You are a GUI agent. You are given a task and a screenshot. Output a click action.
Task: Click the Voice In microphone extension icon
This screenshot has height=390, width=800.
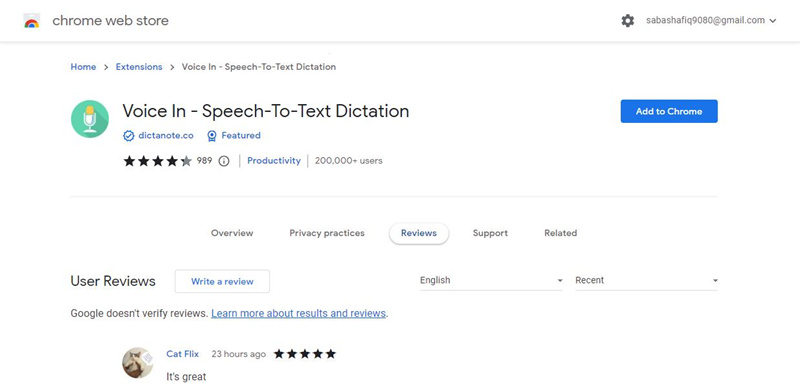pyautogui.click(x=90, y=119)
